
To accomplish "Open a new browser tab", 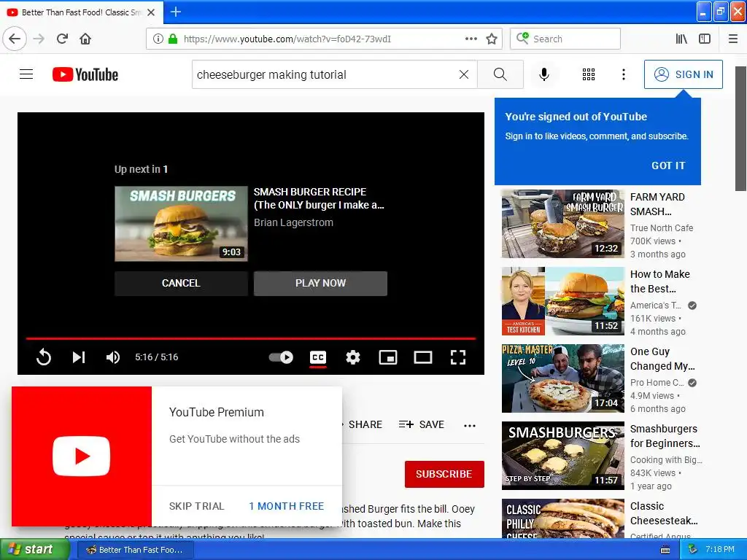I will point(175,12).
